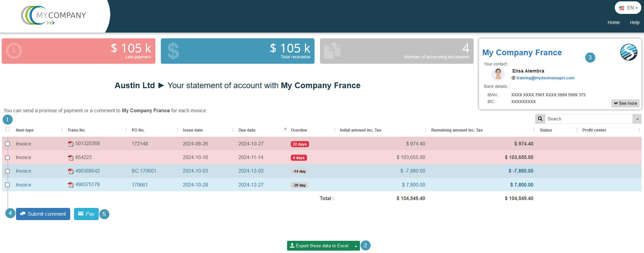
Task: Expand the export options caret arrow
Action: pos(356,246)
